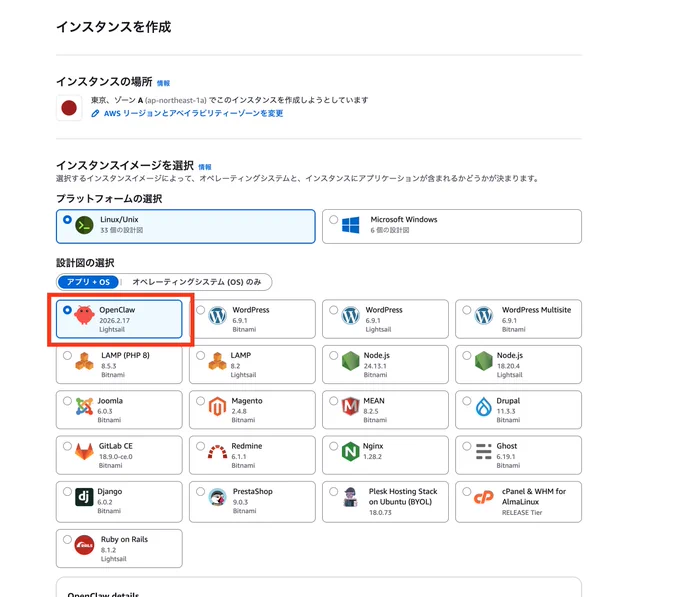680x597 pixels.
Task: Click the OpenClaw details heading
Action: (x=103, y=594)
